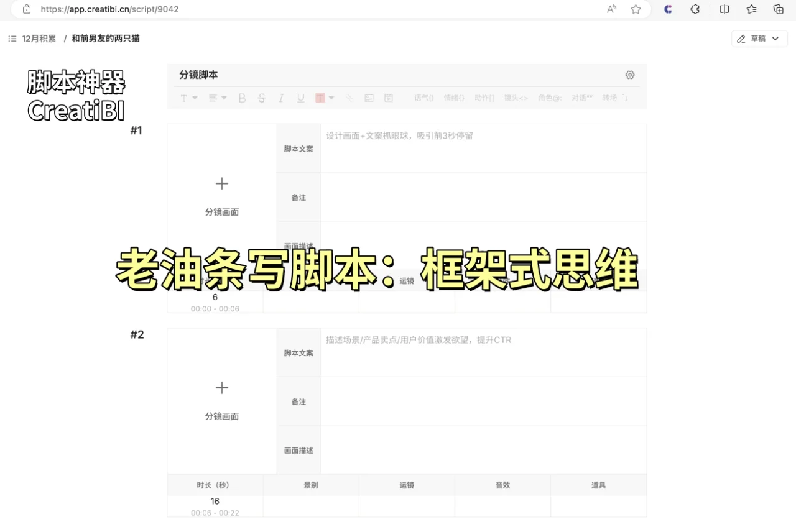Insert a 对话 dialogue tag
The image size is (796, 532).
tap(581, 98)
